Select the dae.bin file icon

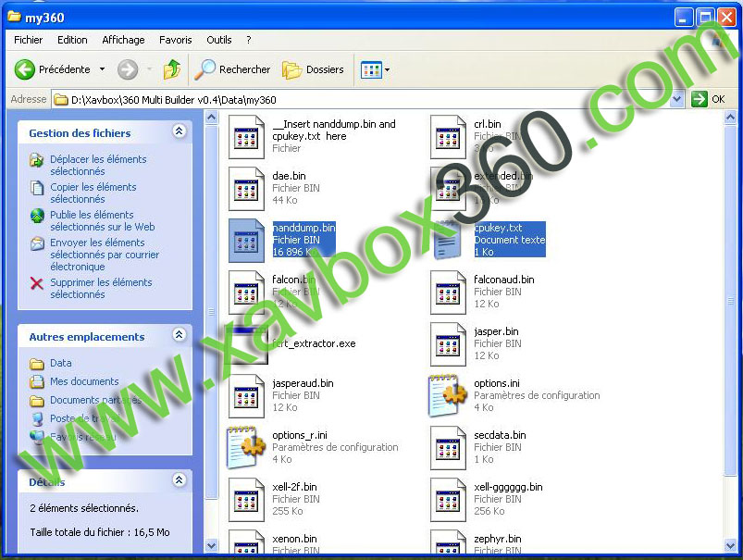click(x=246, y=189)
